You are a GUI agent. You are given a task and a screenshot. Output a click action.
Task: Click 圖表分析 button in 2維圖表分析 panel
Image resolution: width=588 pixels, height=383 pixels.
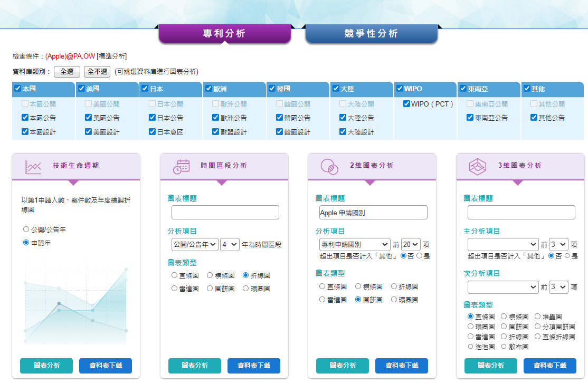click(x=343, y=366)
